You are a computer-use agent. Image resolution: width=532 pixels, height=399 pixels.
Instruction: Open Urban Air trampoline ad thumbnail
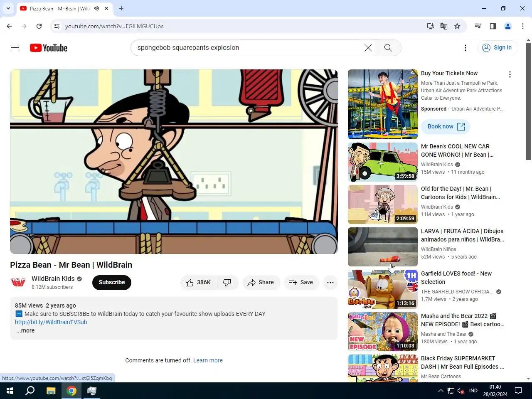click(383, 104)
